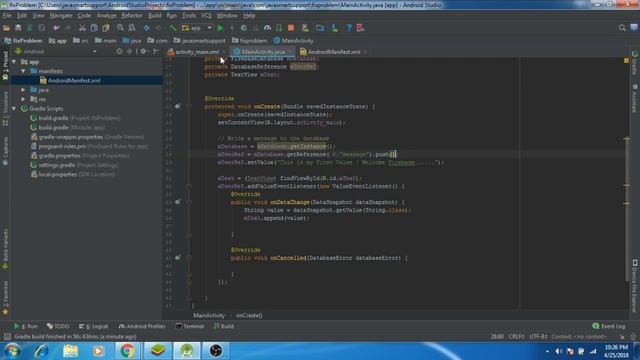This screenshot has width=640, height=360.
Task: Open the File menu
Action: point(7,16)
